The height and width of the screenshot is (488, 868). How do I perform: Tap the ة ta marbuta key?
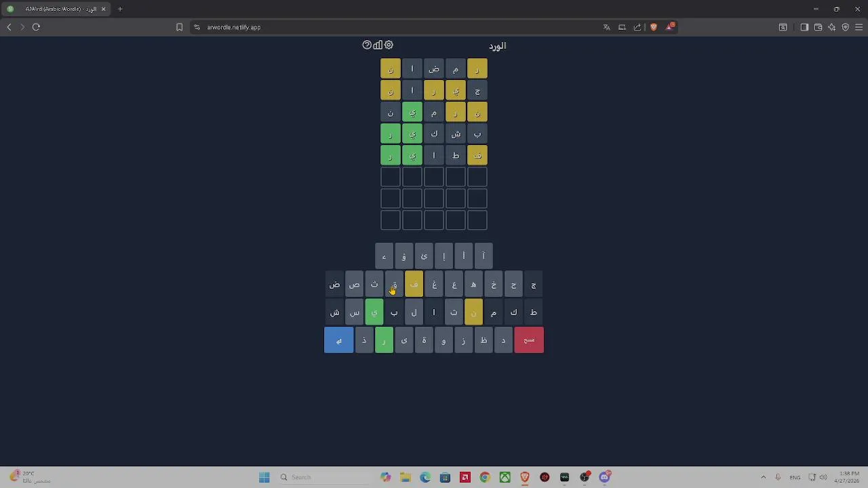click(x=424, y=340)
